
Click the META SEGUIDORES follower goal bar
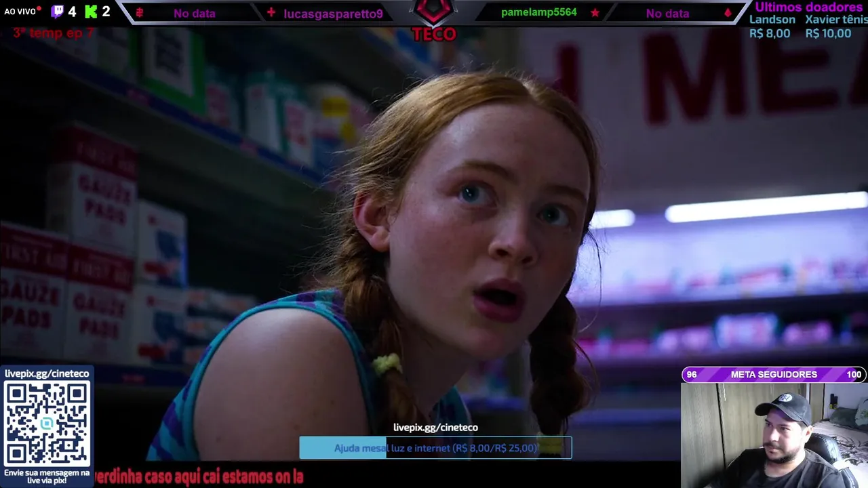point(774,374)
